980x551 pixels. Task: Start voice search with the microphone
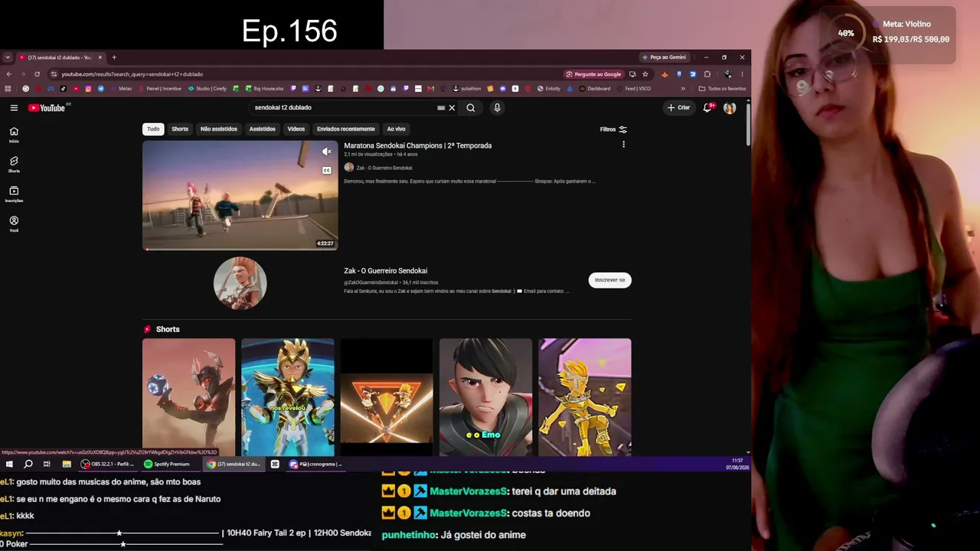(x=497, y=108)
